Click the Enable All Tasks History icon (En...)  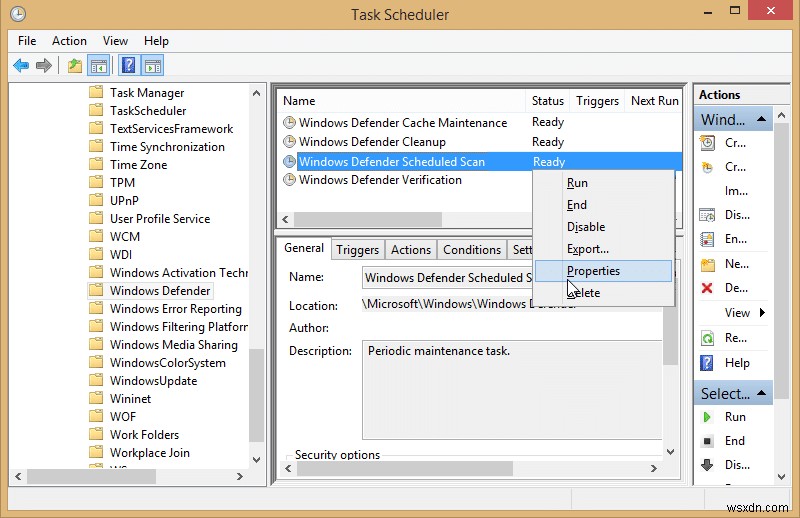coord(707,239)
